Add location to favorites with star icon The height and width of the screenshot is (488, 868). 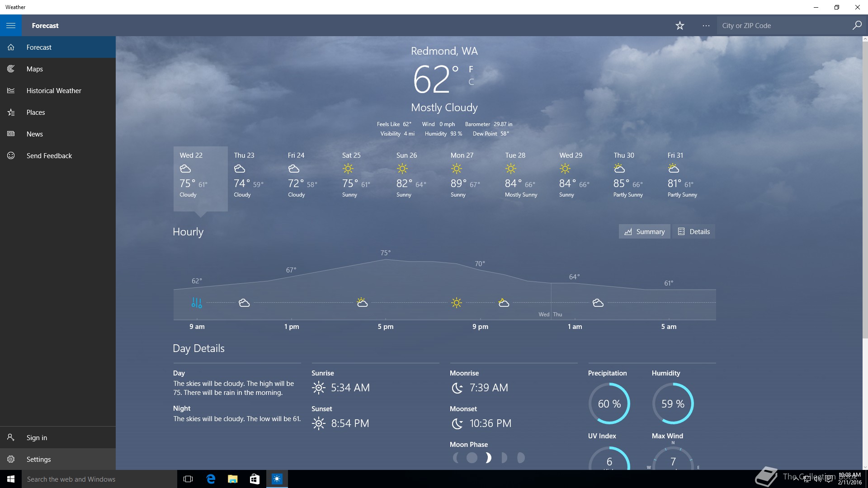pos(679,26)
